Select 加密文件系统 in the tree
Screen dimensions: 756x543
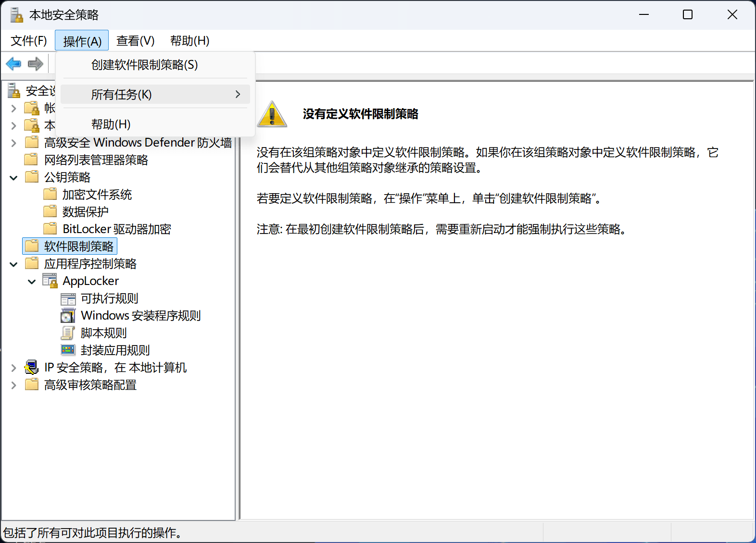[x=97, y=195]
